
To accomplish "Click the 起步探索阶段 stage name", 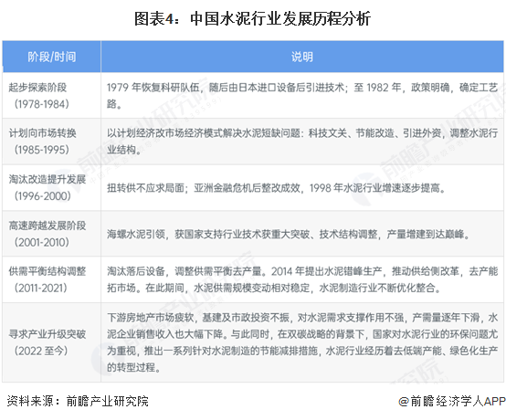I will [37, 87].
